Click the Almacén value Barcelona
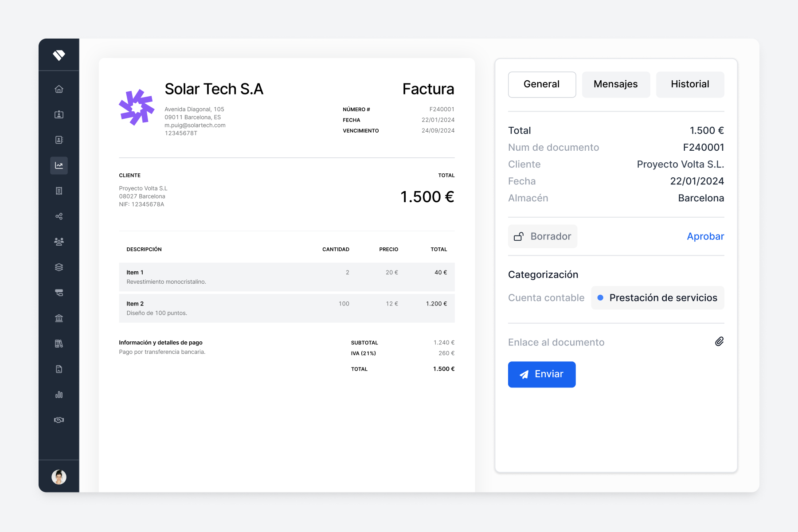798x532 pixels. (701, 198)
